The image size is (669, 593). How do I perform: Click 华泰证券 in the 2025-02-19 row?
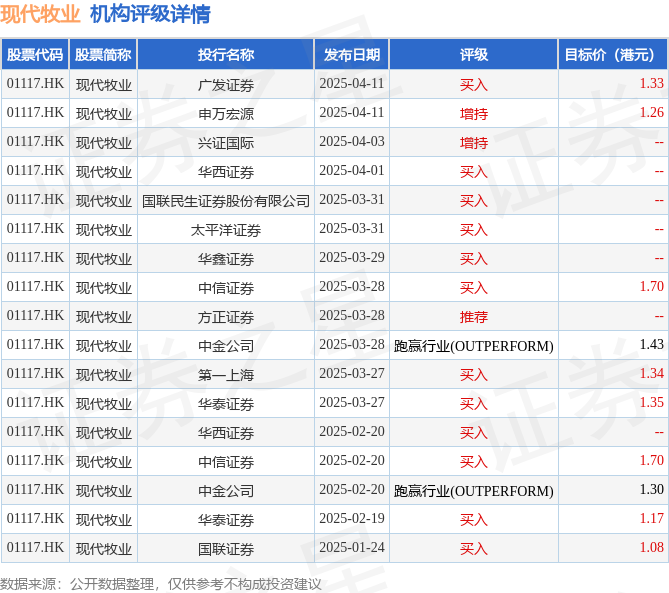pyautogui.click(x=226, y=520)
